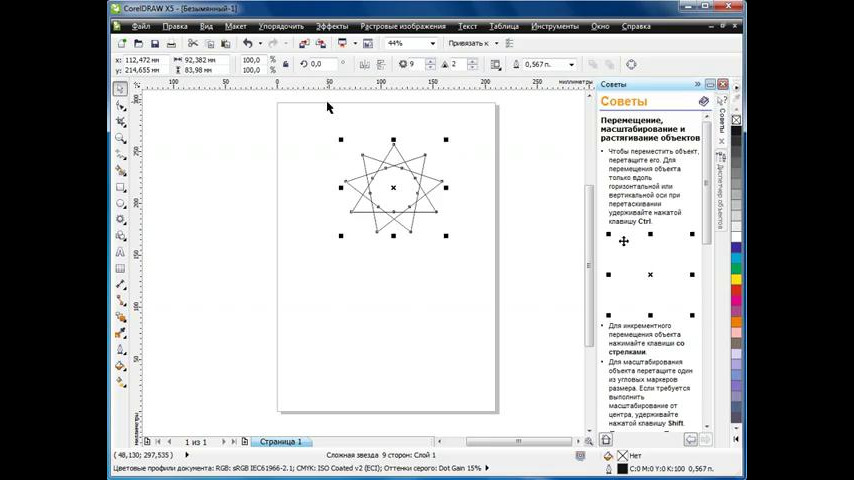
Task: Select the Pick tool in the toolbox
Action: pos(120,89)
